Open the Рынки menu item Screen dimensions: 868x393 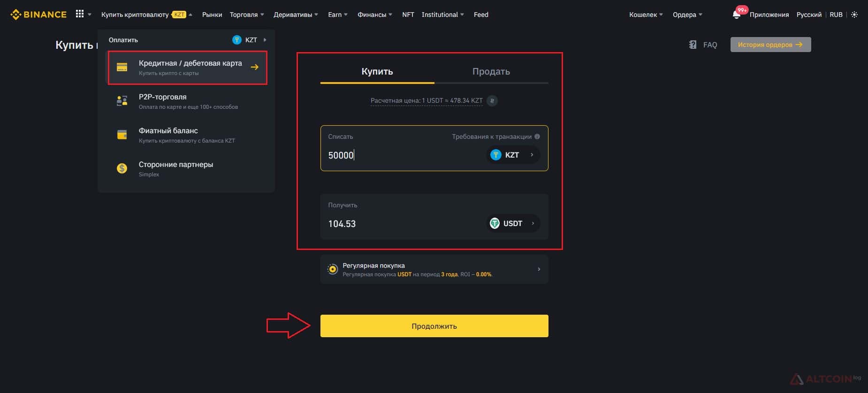pos(212,15)
